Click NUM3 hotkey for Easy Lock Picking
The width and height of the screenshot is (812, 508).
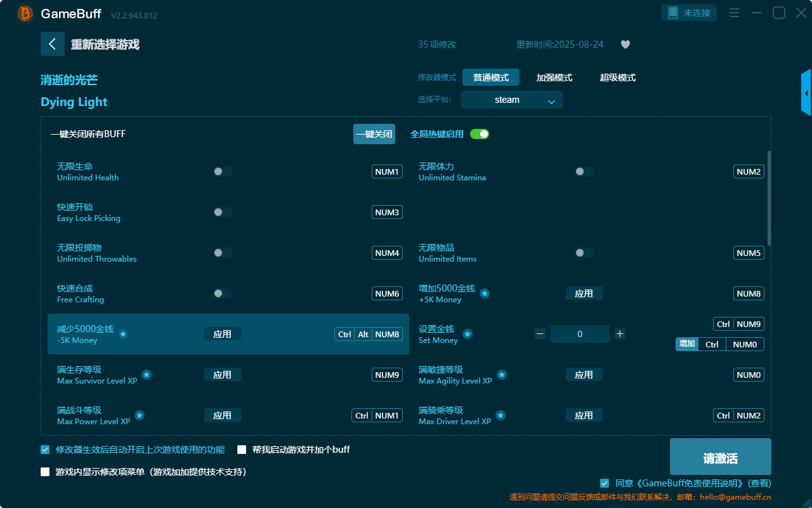[387, 212]
